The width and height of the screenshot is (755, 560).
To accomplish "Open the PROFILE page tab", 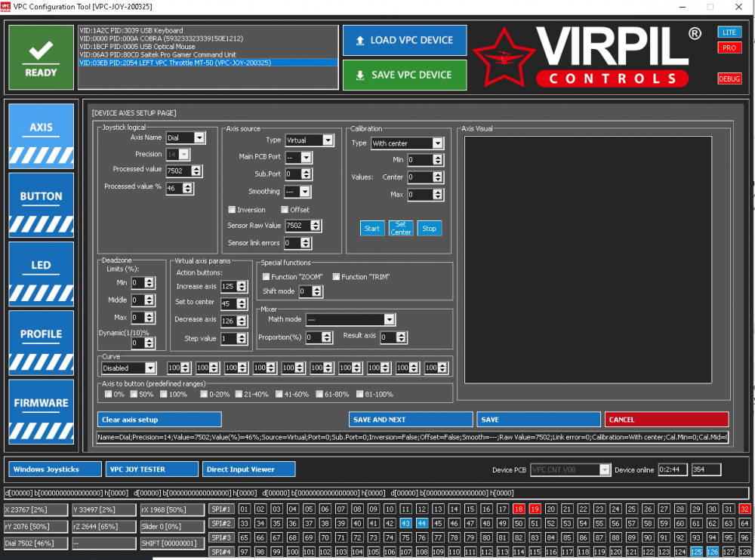I will pyautogui.click(x=41, y=343).
